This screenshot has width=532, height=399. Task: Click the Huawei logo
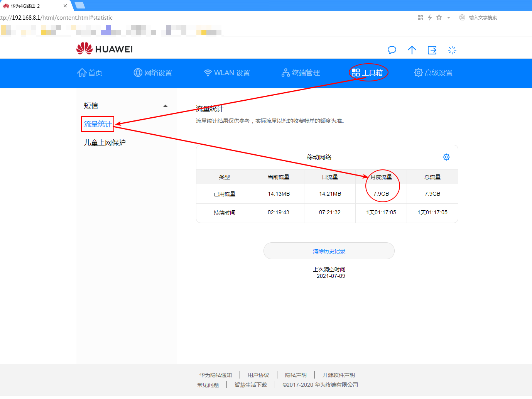(x=105, y=49)
